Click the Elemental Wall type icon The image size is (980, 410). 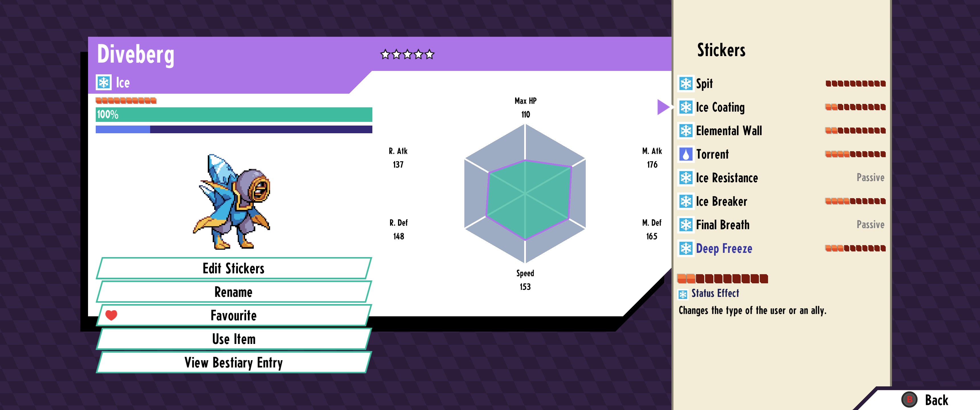coord(685,131)
